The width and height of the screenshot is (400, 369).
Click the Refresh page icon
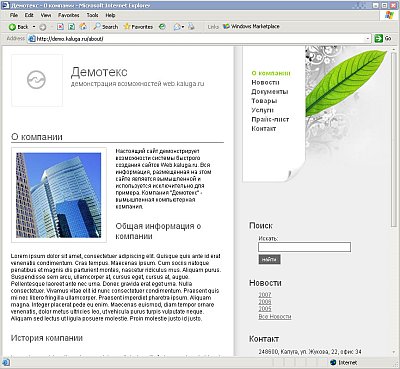click(x=71, y=27)
